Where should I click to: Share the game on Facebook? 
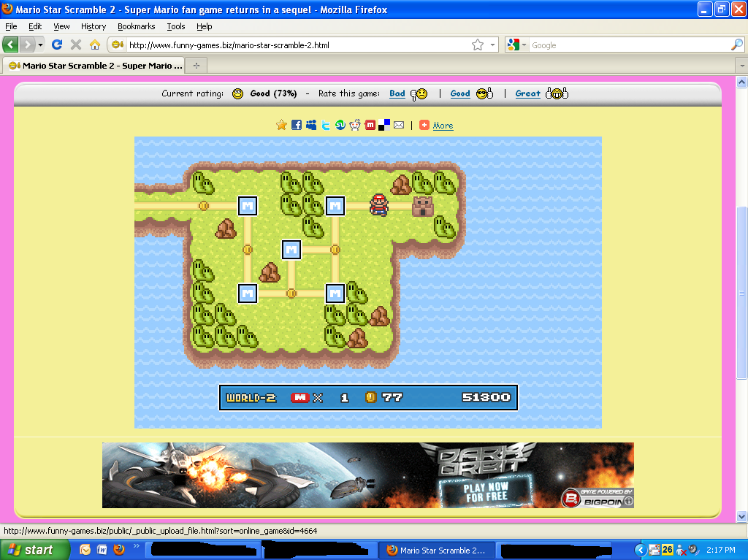[x=296, y=124]
